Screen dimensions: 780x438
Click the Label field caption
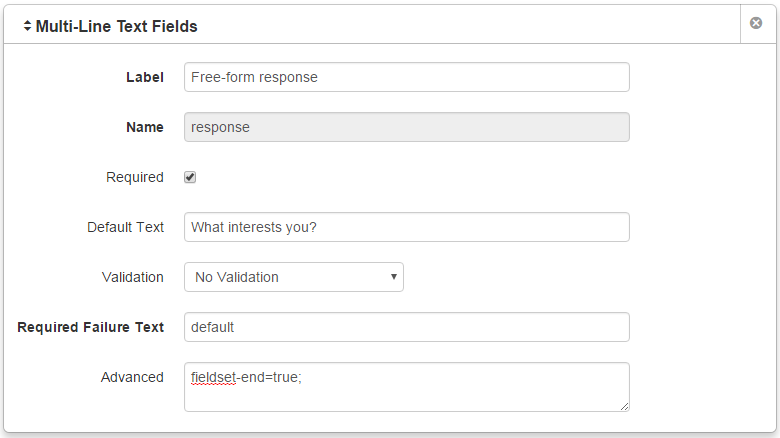click(145, 77)
